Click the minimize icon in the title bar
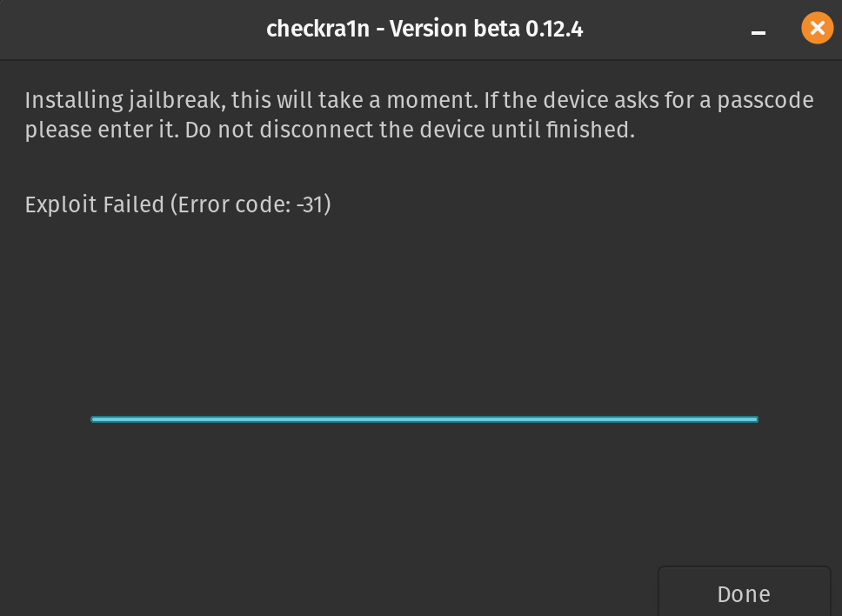 758,33
